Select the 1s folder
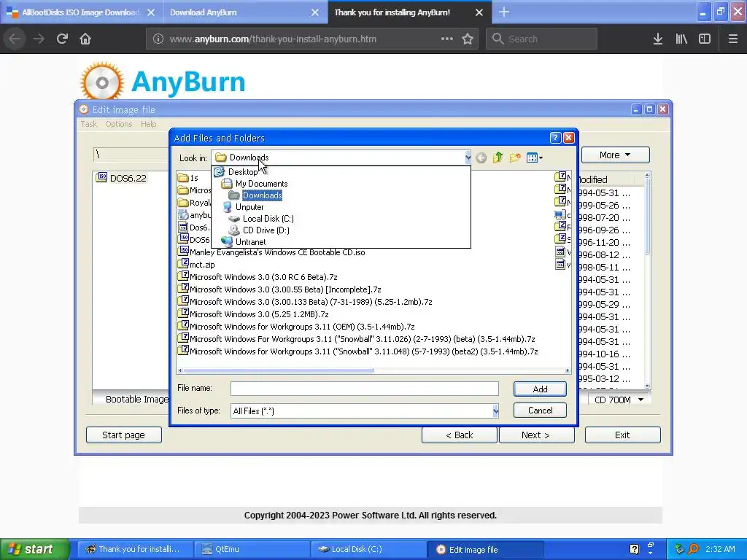The image size is (747, 560). pyautogui.click(x=189, y=178)
